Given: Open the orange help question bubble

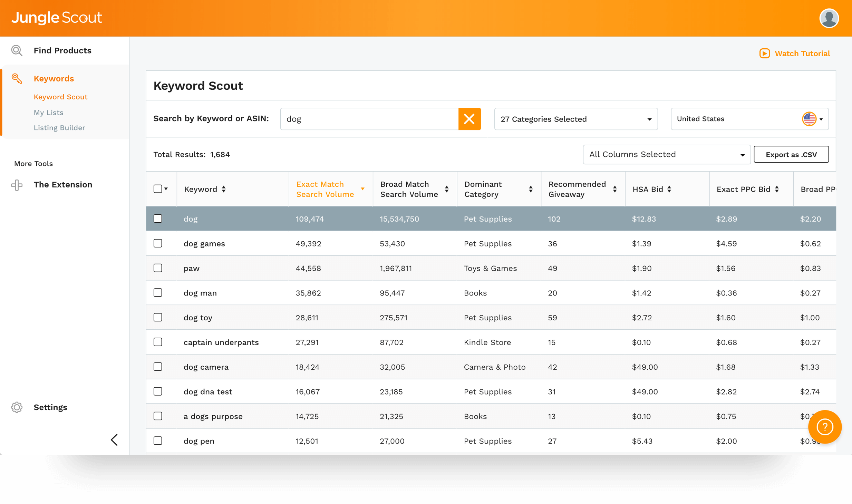Looking at the screenshot, I should click(x=824, y=427).
